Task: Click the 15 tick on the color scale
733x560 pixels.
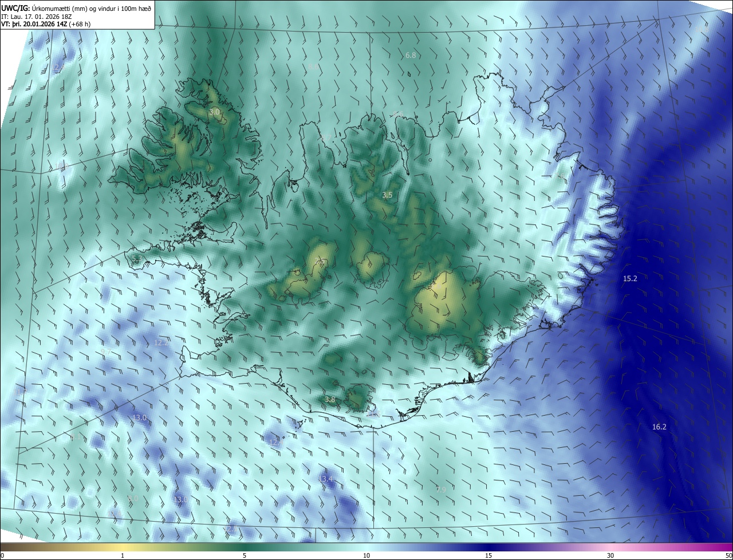Action: pos(488,555)
